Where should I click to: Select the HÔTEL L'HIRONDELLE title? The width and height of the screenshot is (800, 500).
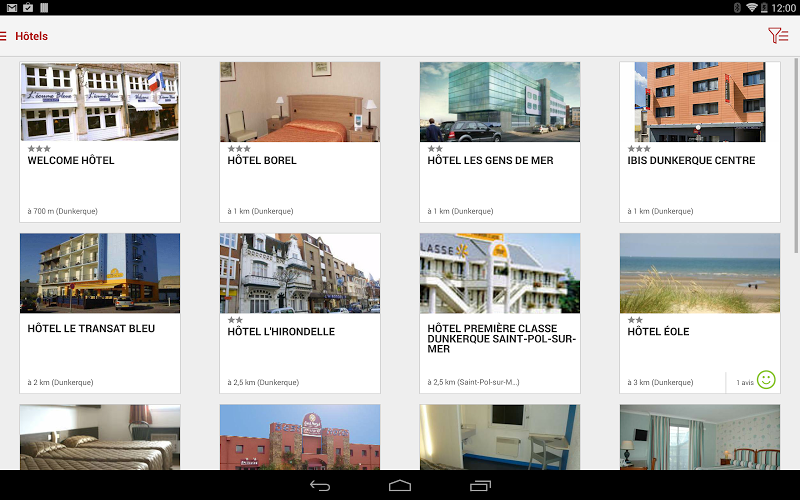[x=281, y=332]
